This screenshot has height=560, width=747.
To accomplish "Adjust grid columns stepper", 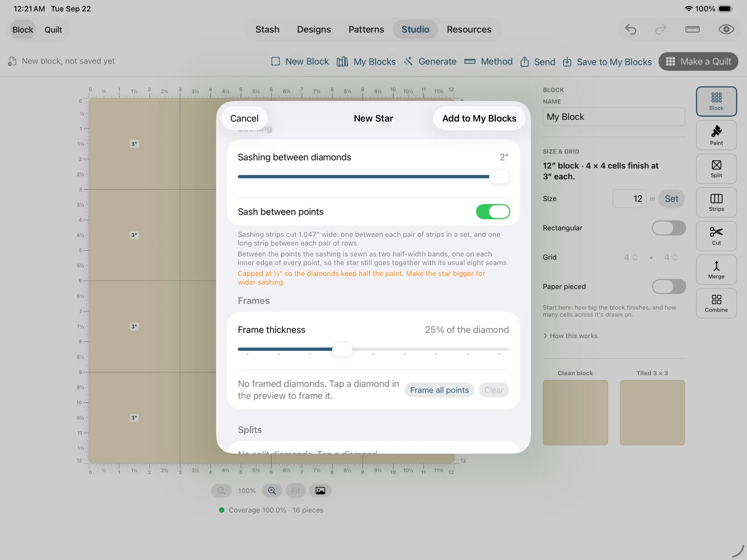I will click(631, 257).
